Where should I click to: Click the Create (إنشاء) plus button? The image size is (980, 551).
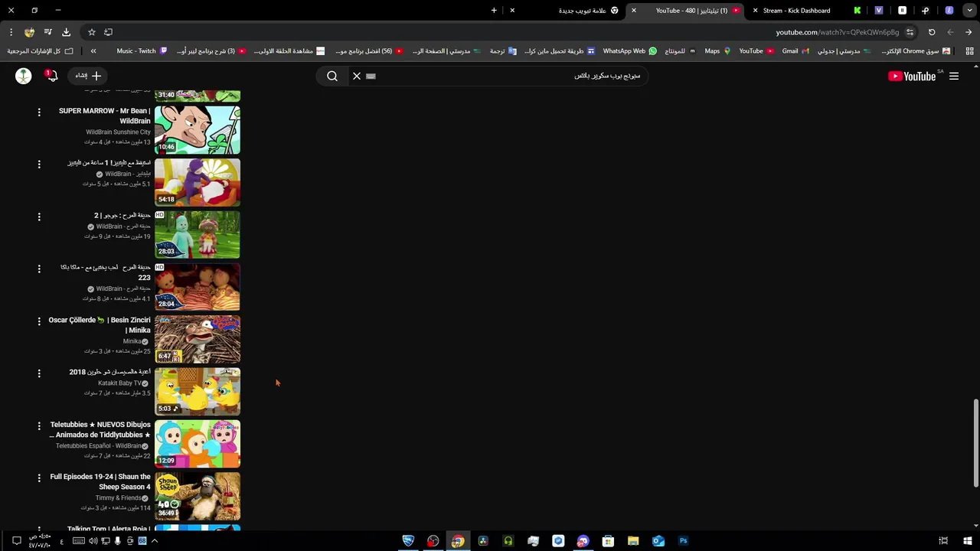tap(89, 76)
